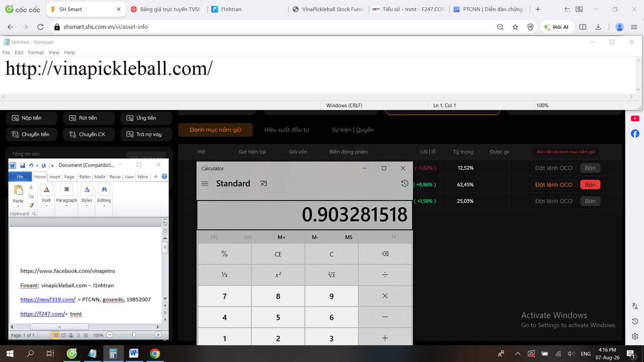Zoom out using the magnifier icon in address bar

[500, 27]
